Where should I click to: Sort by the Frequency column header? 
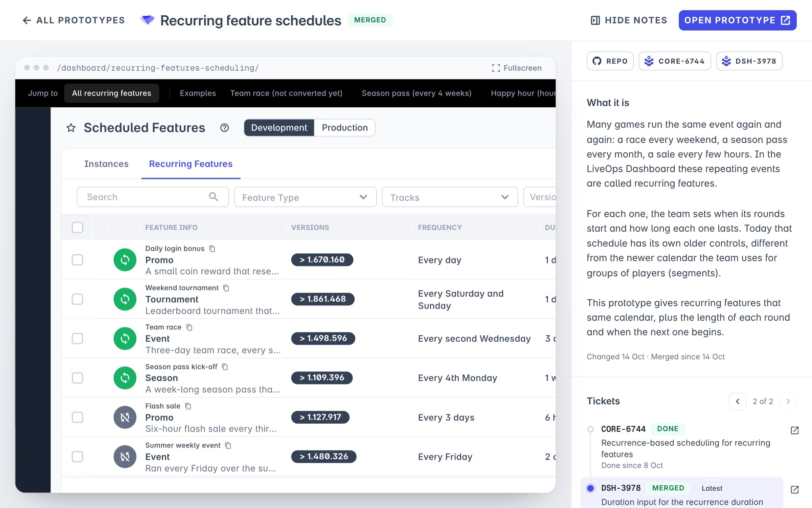coord(440,228)
